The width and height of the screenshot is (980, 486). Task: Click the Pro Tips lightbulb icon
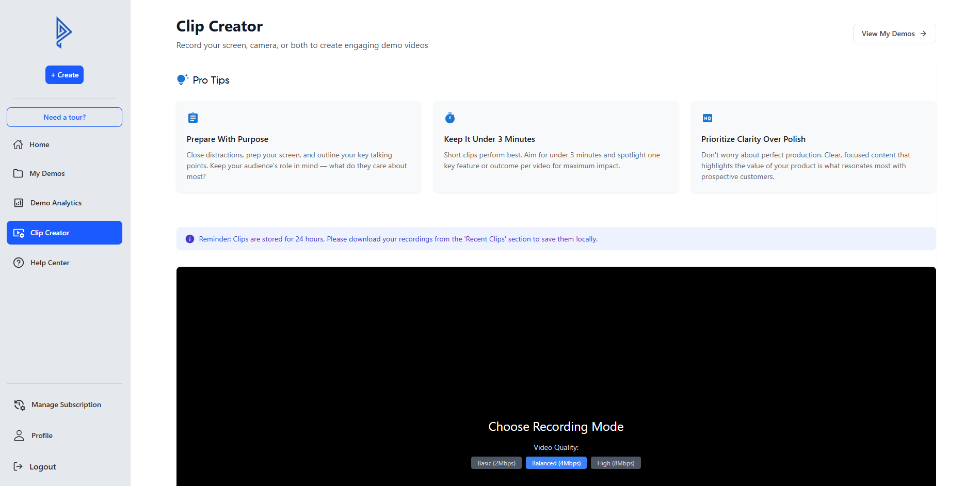182,79
